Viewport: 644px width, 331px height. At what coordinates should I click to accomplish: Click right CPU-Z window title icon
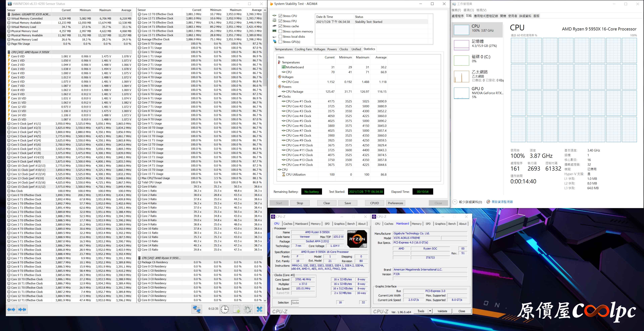(x=374, y=217)
